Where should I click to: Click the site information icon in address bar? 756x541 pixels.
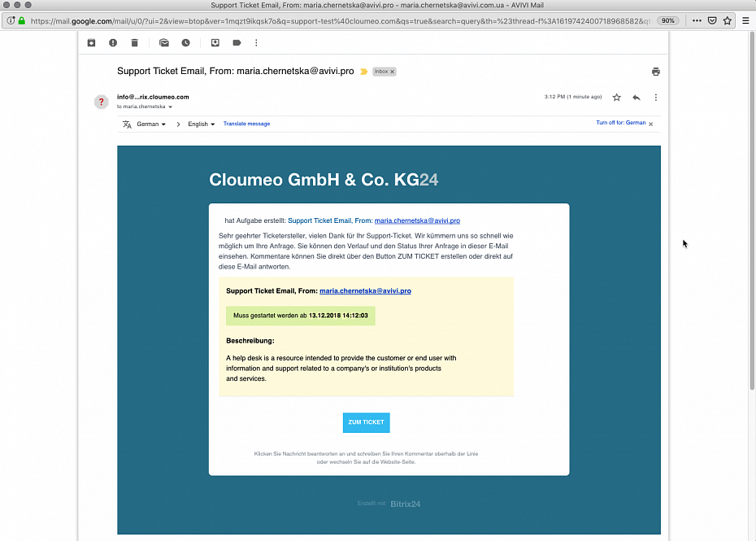tap(11, 21)
